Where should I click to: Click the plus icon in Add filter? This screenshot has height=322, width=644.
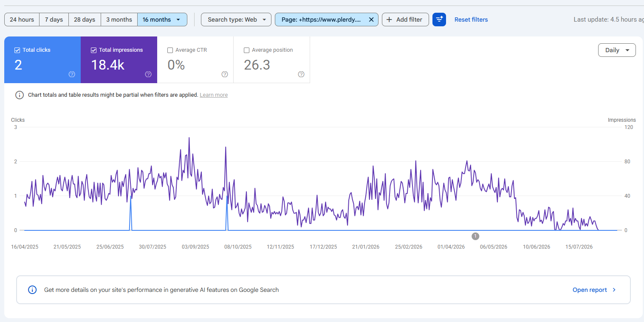click(389, 20)
